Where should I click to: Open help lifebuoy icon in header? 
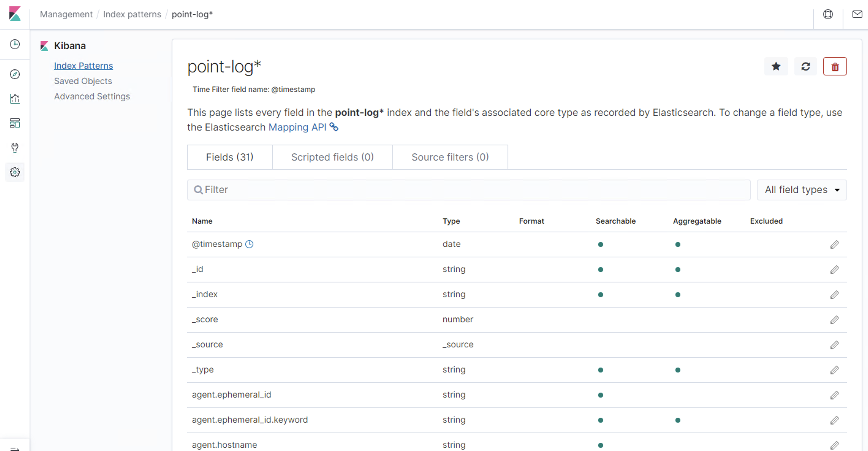(x=828, y=14)
